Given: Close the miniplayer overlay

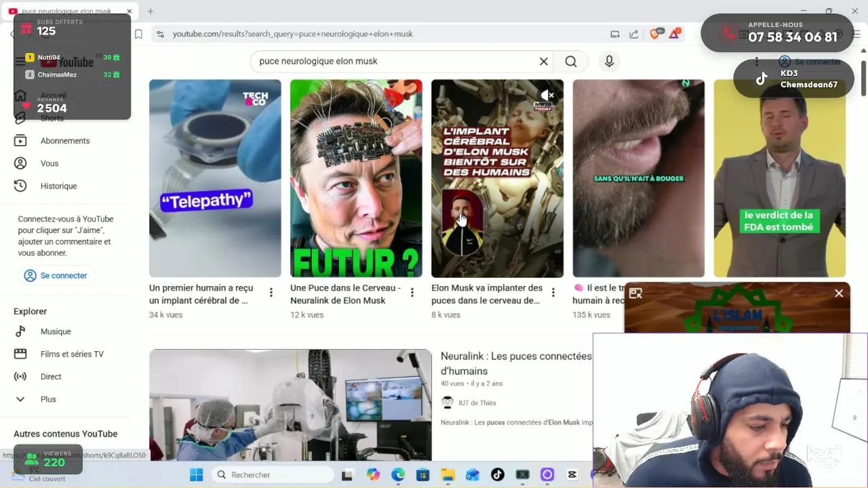Looking at the screenshot, I should point(839,293).
